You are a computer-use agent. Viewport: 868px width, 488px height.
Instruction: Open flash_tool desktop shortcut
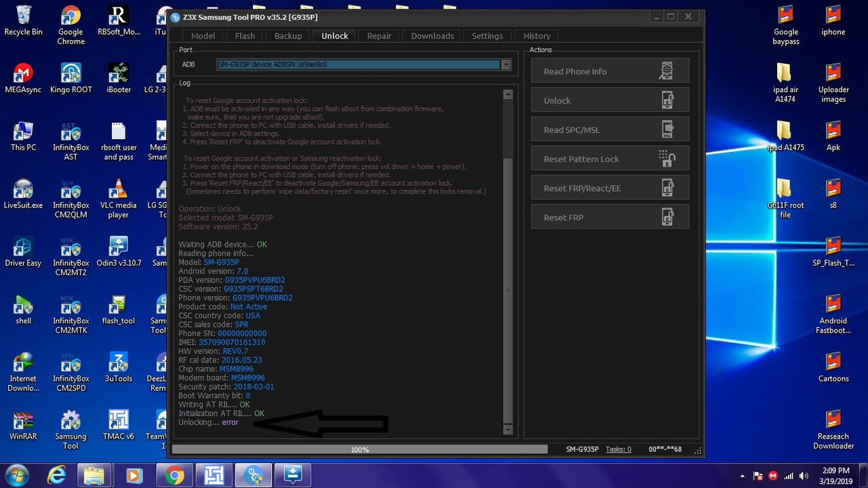[x=119, y=310]
